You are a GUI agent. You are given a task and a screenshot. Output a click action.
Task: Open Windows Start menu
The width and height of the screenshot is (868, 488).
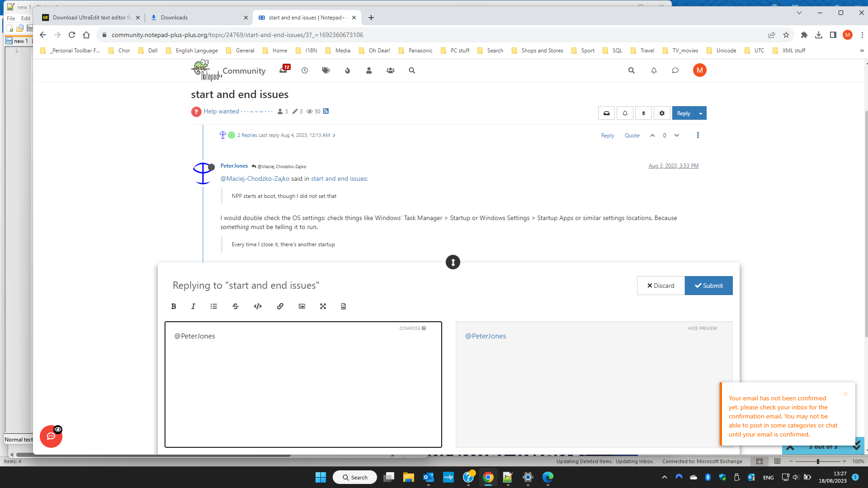pyautogui.click(x=321, y=477)
